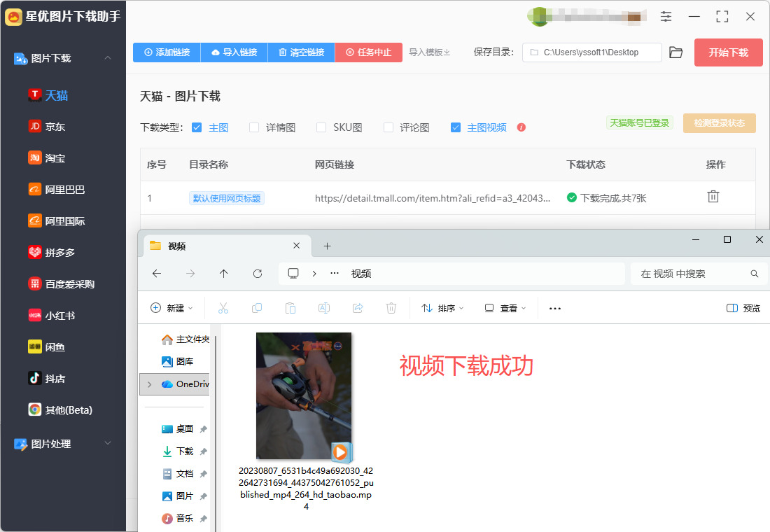Expand the OneDrive tree node

[x=150, y=384]
